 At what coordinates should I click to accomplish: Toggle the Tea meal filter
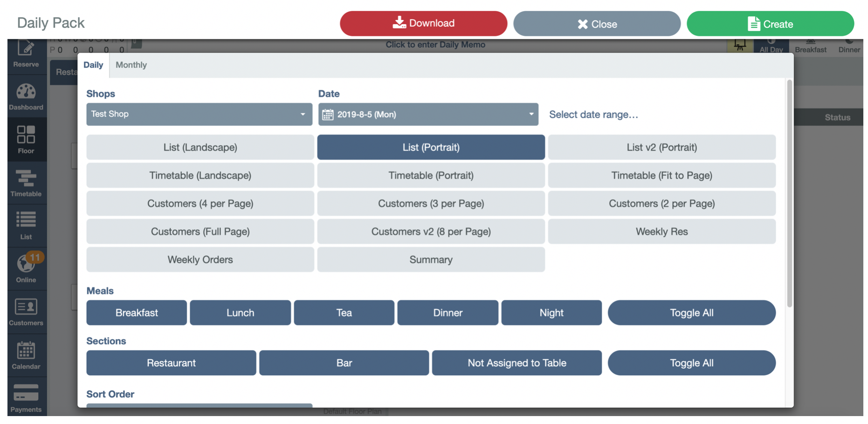[x=344, y=313]
